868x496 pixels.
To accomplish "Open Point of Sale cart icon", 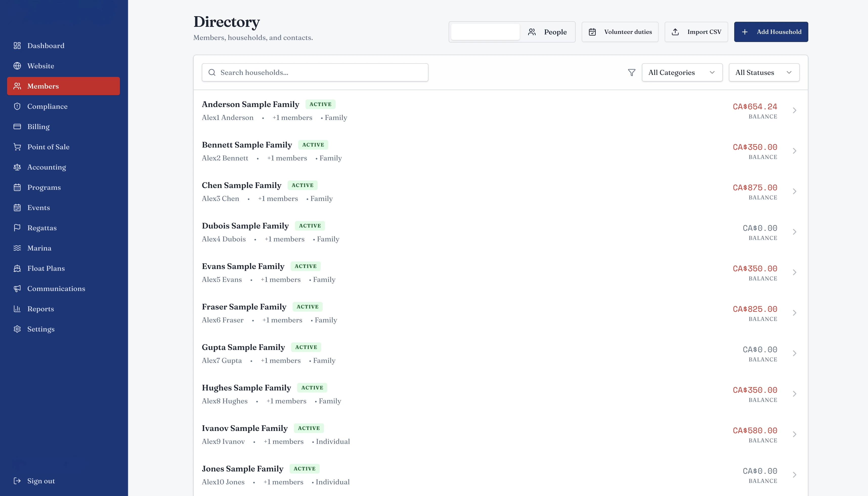I will coord(17,147).
